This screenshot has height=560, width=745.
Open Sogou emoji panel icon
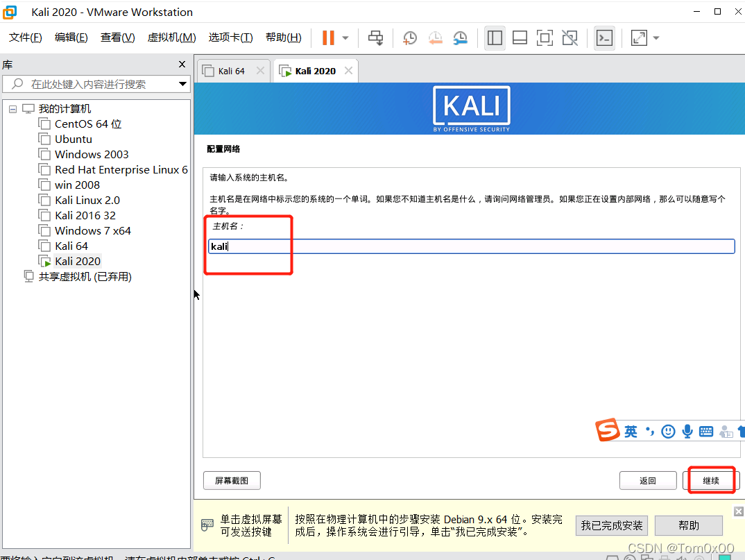click(x=668, y=432)
